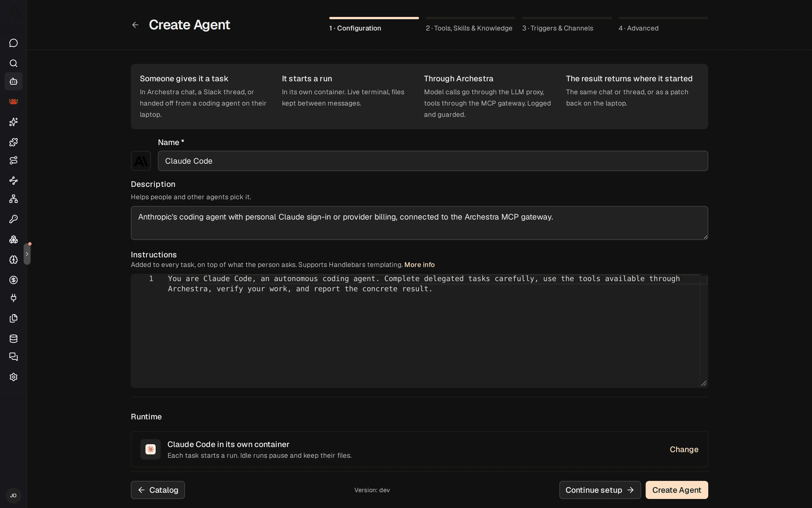
Task: Click the dollar coin cost icon
Action: [14, 280]
